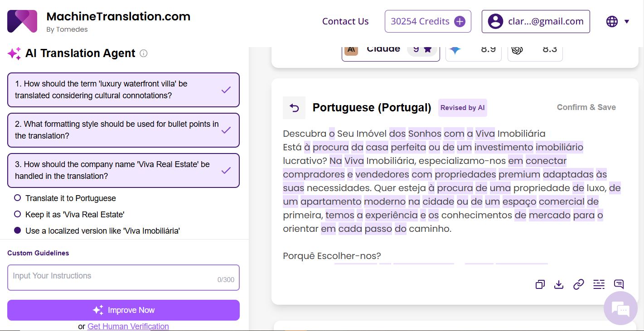This screenshot has height=331, width=644.
Task: Select the Claude translation engine tab
Action: (390, 51)
